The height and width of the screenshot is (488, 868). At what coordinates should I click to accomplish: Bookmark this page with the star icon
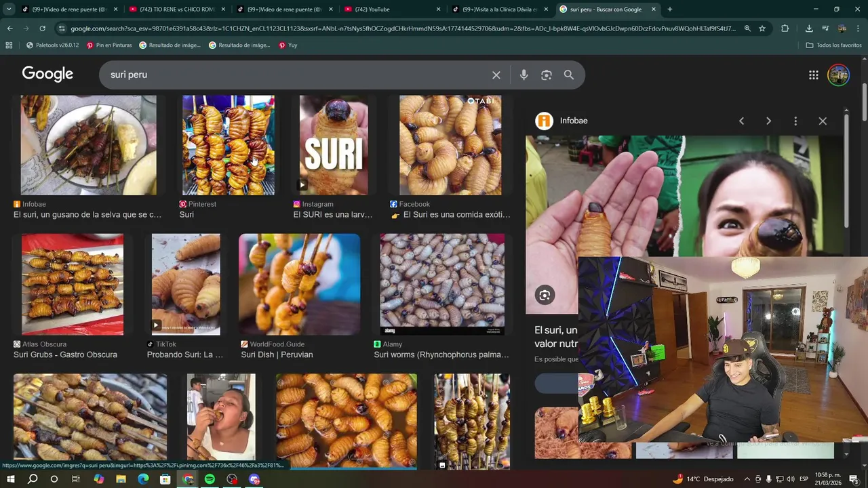coord(762,28)
